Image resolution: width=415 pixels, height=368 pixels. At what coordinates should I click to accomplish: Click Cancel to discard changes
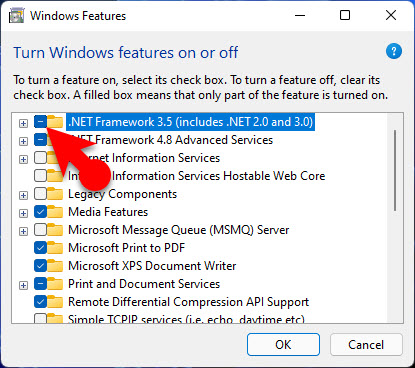(x=366, y=345)
